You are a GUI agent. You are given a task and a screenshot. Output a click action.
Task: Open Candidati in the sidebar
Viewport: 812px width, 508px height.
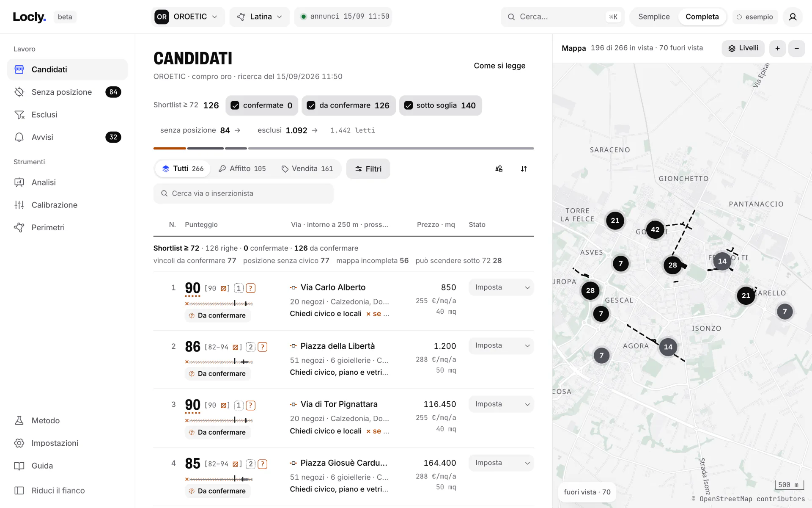(67, 69)
